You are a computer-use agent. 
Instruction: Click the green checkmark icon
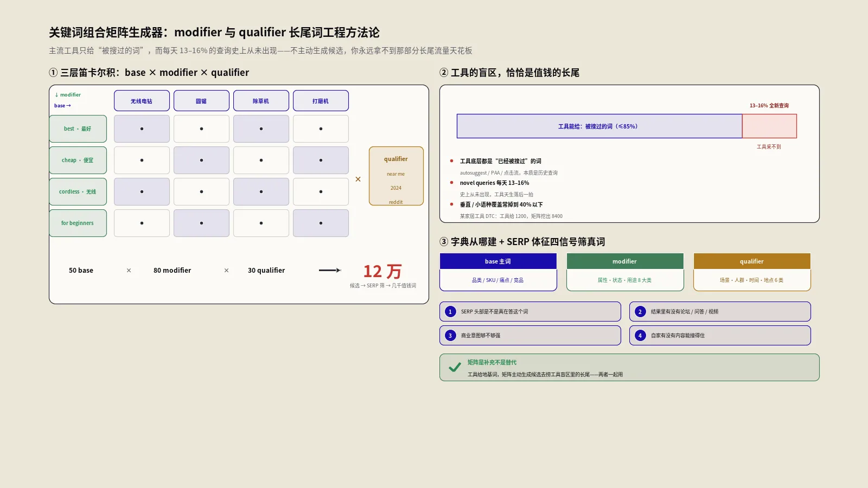coord(455,368)
